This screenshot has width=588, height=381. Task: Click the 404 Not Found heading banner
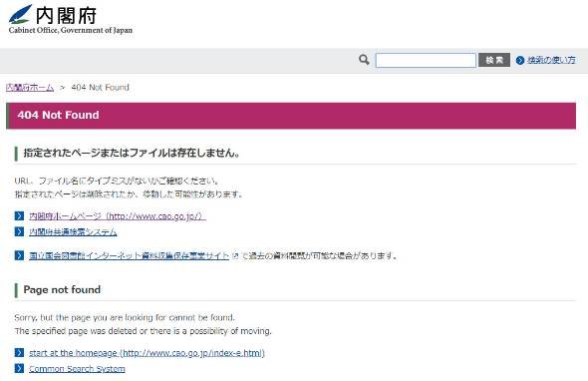(x=291, y=116)
